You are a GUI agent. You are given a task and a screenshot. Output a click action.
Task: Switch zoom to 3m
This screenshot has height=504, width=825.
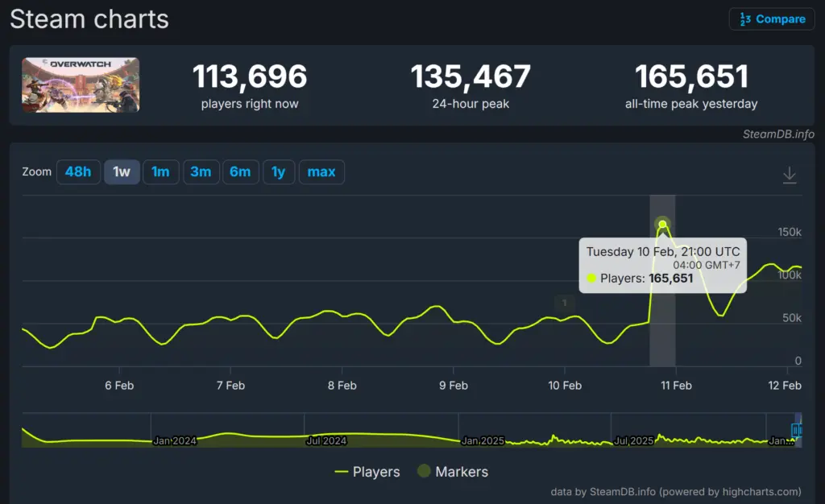pos(201,171)
